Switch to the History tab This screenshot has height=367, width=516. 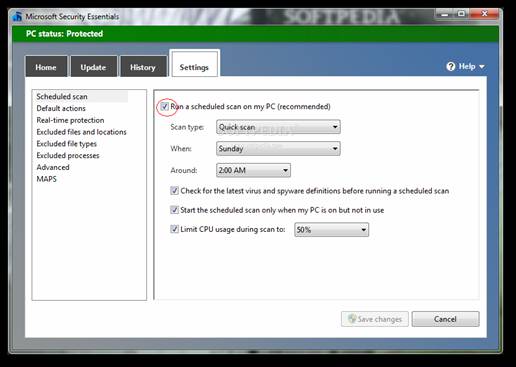tap(143, 66)
